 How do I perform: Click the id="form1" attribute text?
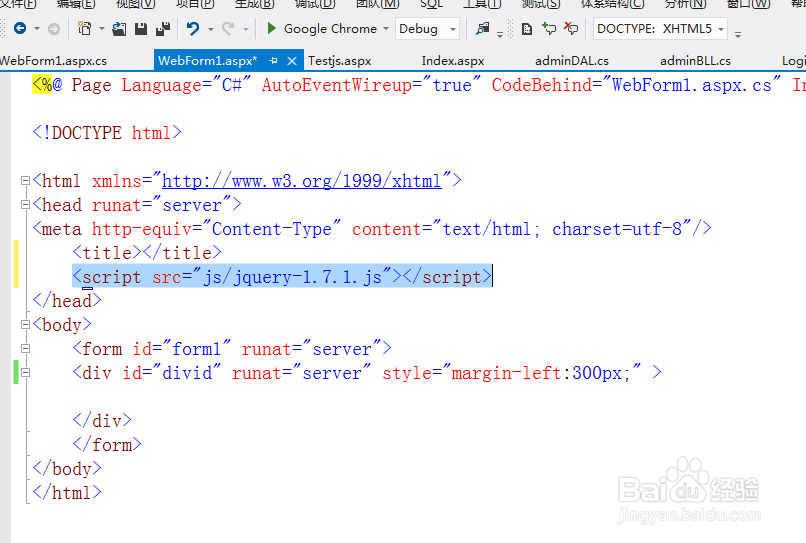182,349
